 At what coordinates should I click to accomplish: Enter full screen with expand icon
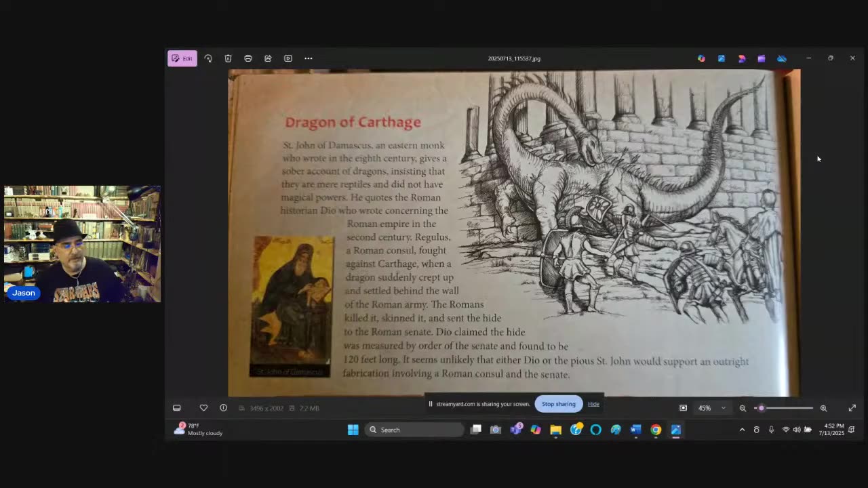tap(852, 408)
